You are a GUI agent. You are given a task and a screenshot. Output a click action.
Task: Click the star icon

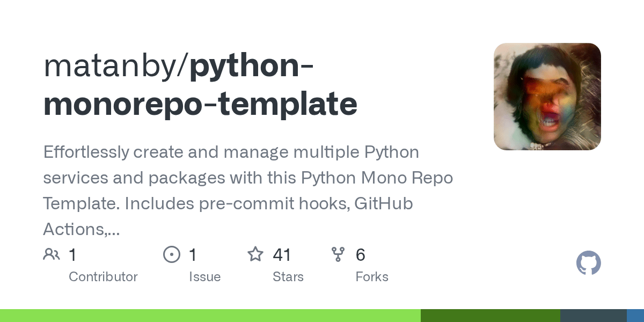pyautogui.click(x=255, y=254)
